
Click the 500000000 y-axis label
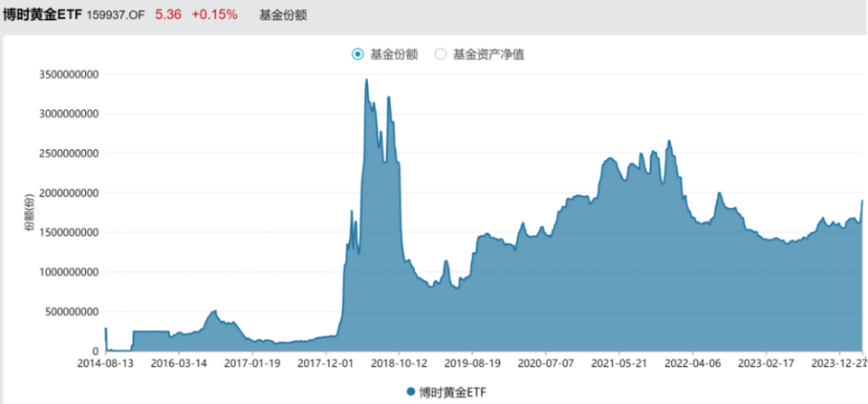coord(72,312)
